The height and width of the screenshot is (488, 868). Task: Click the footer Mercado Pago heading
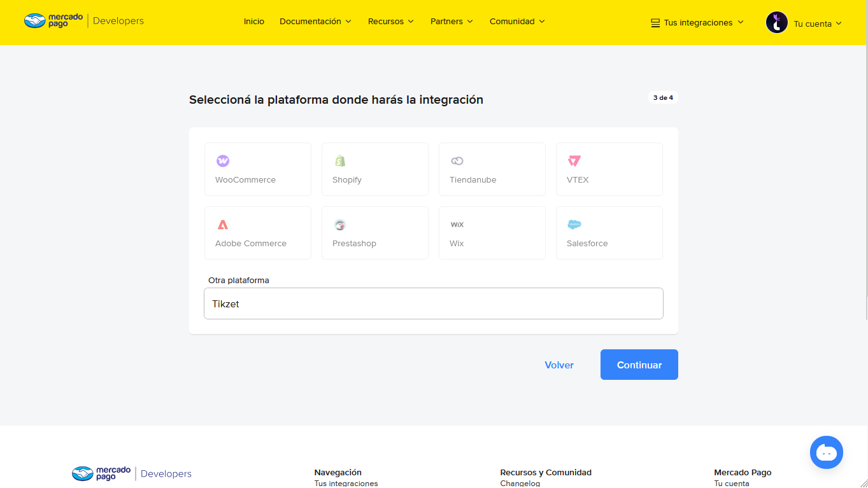[x=743, y=472]
